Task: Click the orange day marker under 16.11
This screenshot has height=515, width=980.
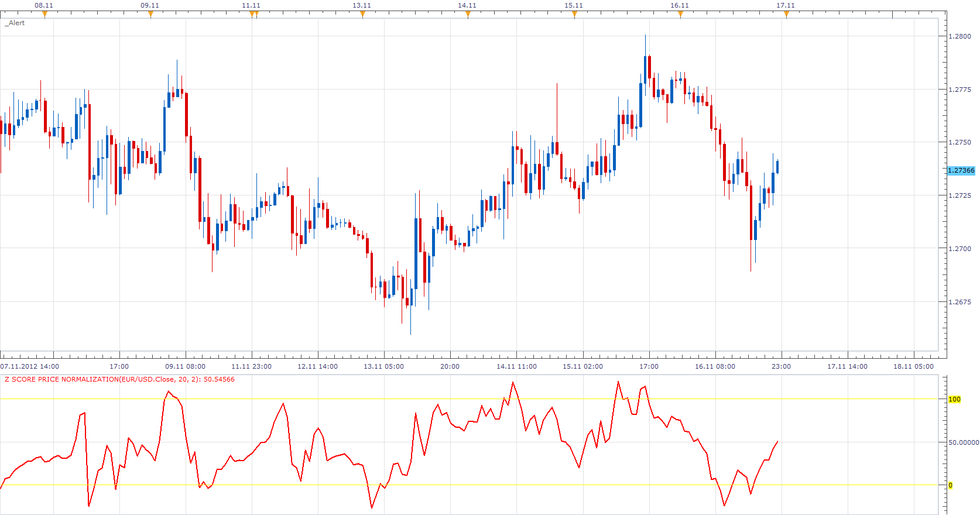Action: coord(680,15)
